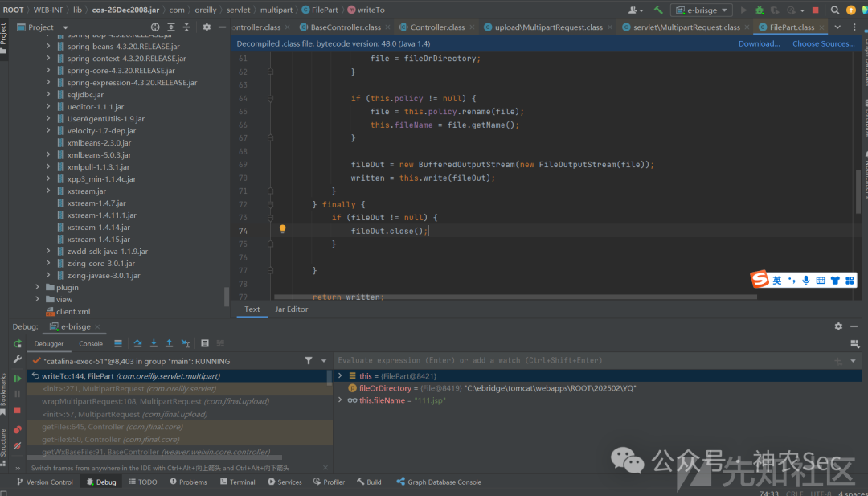The height and width of the screenshot is (496, 868).
Task: Expand the plugin folder
Action: point(37,287)
